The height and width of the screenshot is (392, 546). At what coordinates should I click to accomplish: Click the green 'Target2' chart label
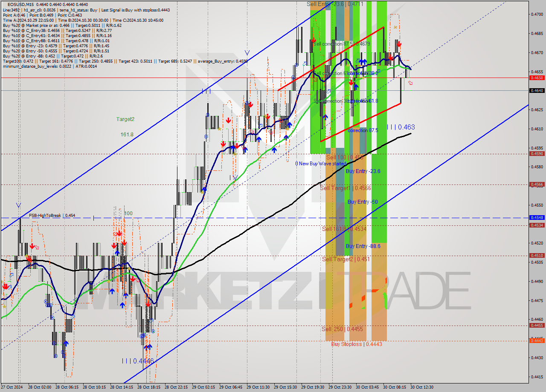125,119
